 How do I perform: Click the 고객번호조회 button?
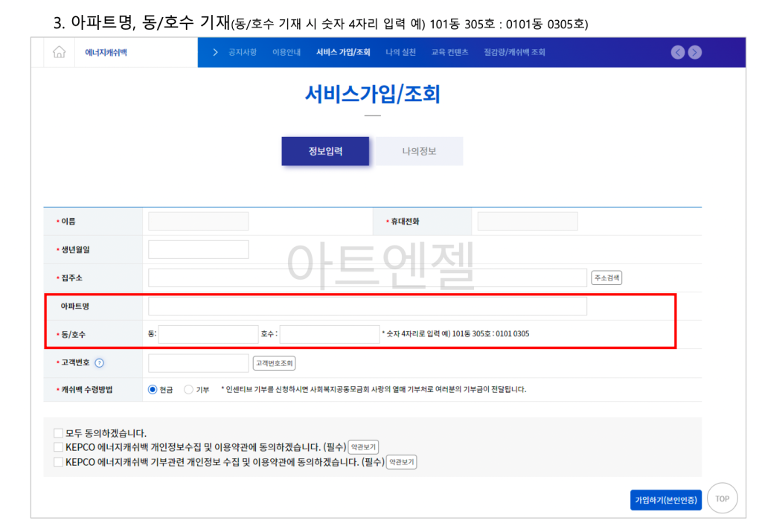(273, 363)
